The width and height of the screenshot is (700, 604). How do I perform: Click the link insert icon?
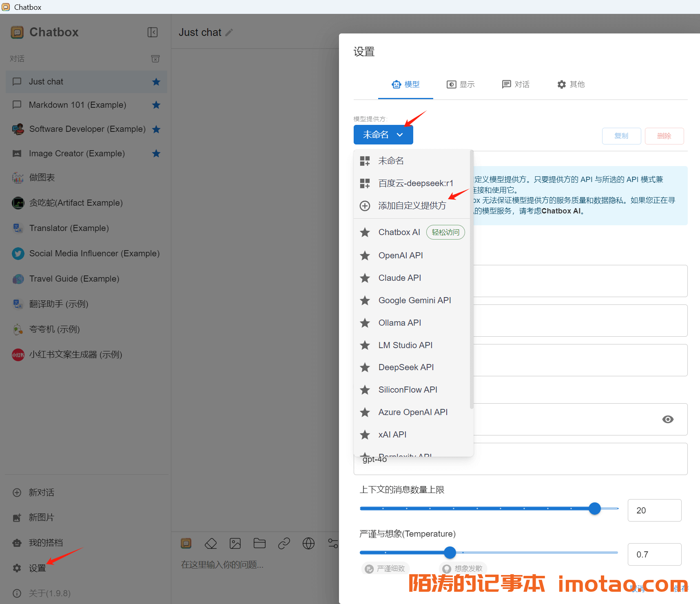coord(284,543)
